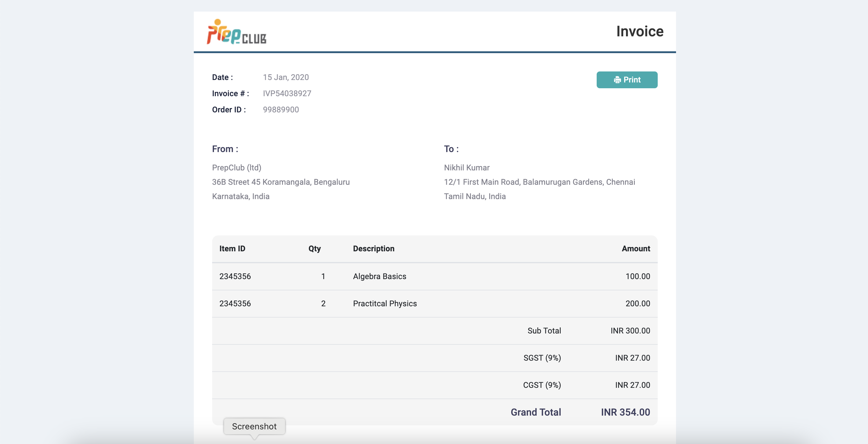Click Karnataka, India text
The width and height of the screenshot is (868, 444).
click(241, 196)
